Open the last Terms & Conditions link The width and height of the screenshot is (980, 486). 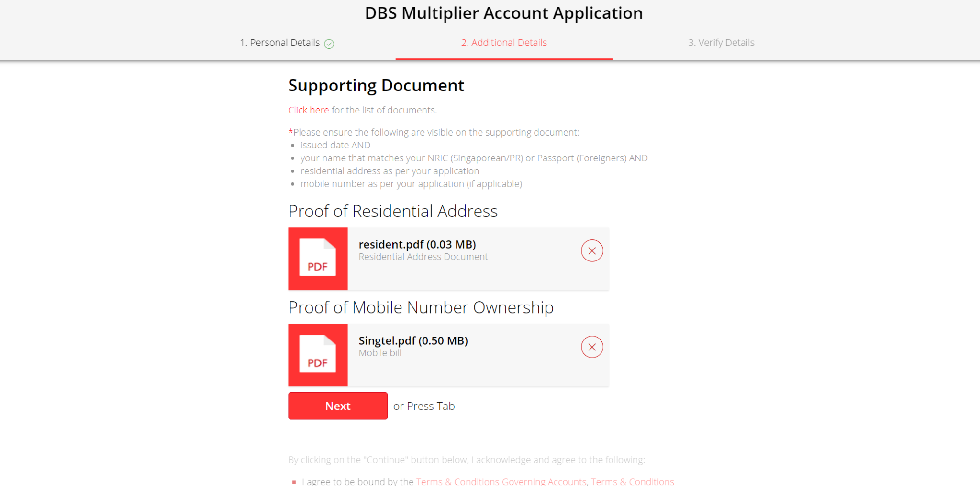tap(632, 481)
